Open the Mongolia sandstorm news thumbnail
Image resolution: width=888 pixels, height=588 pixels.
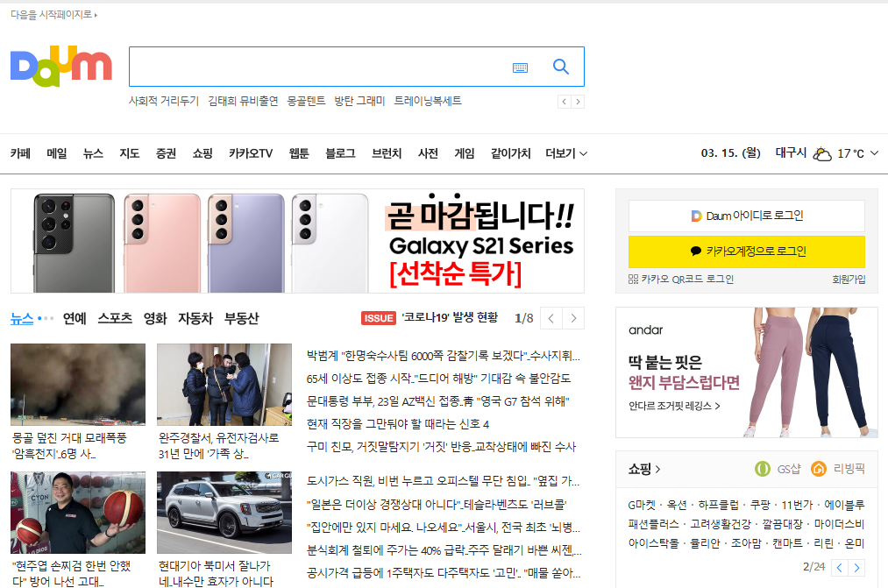click(x=78, y=385)
